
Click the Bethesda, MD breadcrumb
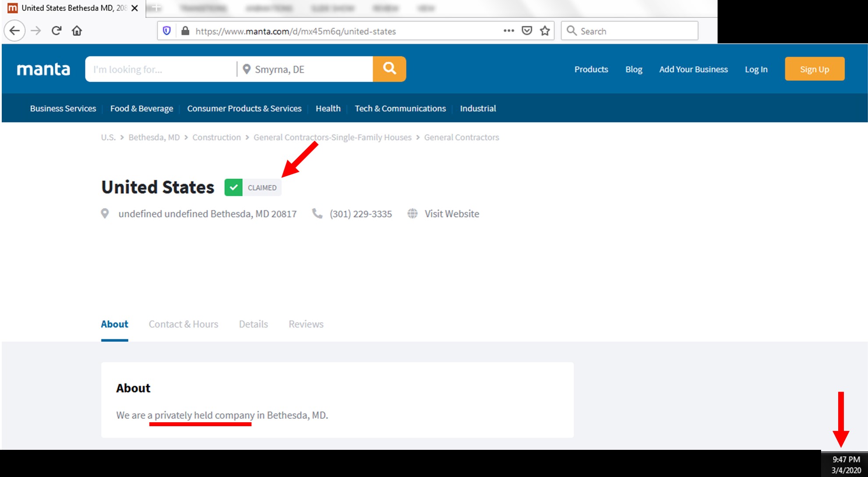(154, 137)
